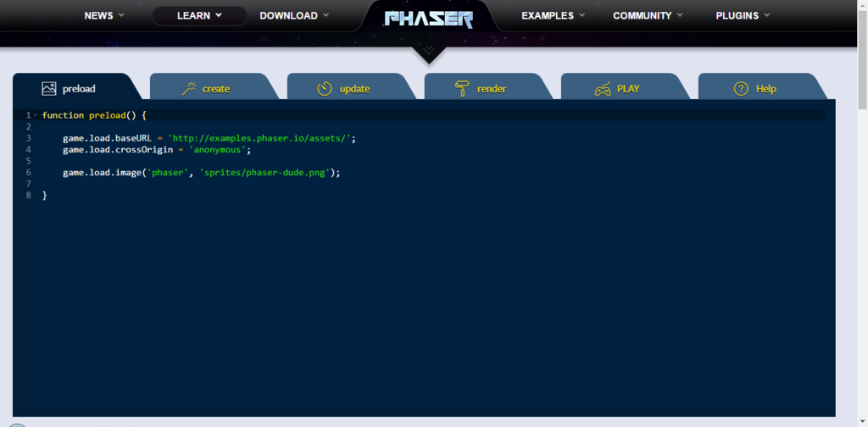Click 'function preload() {' on line 1
868x427 pixels.
(x=94, y=115)
